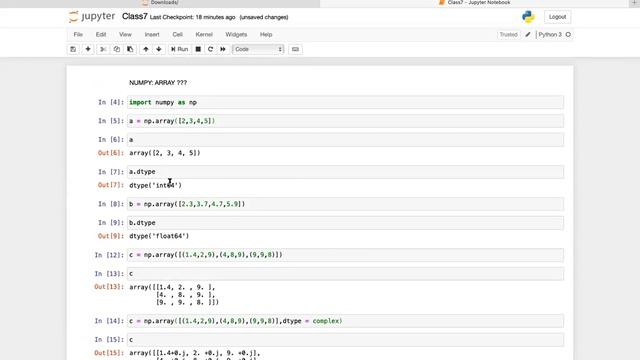This screenshot has width=640, height=360.
Task: Open the Edit menu
Action: point(101,35)
